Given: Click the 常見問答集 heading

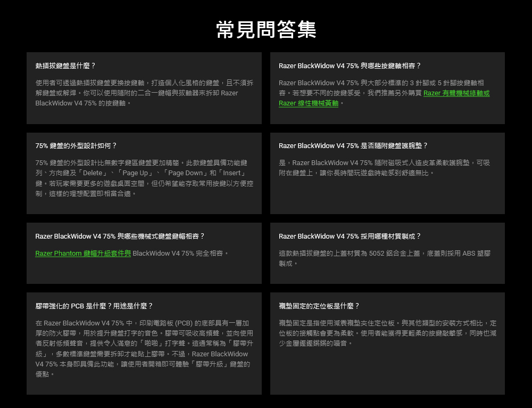Looking at the screenshot, I should click(266, 29).
